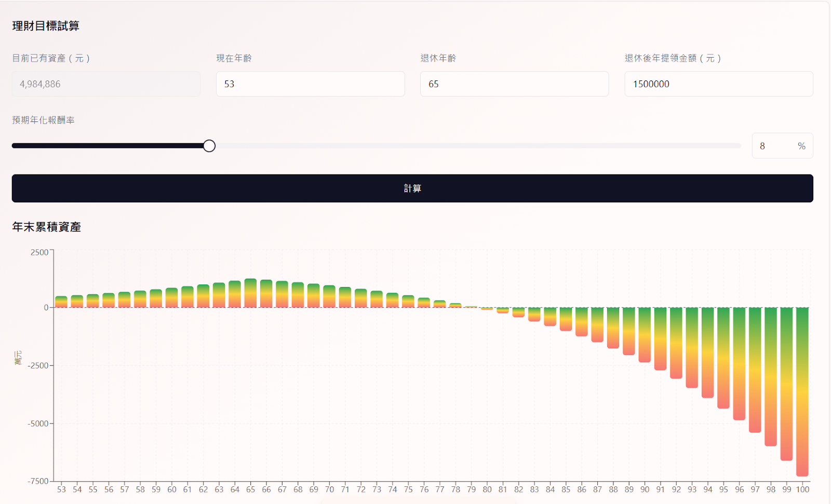
Task: Click the 現在年齡 input field showing 53
Action: [310, 84]
